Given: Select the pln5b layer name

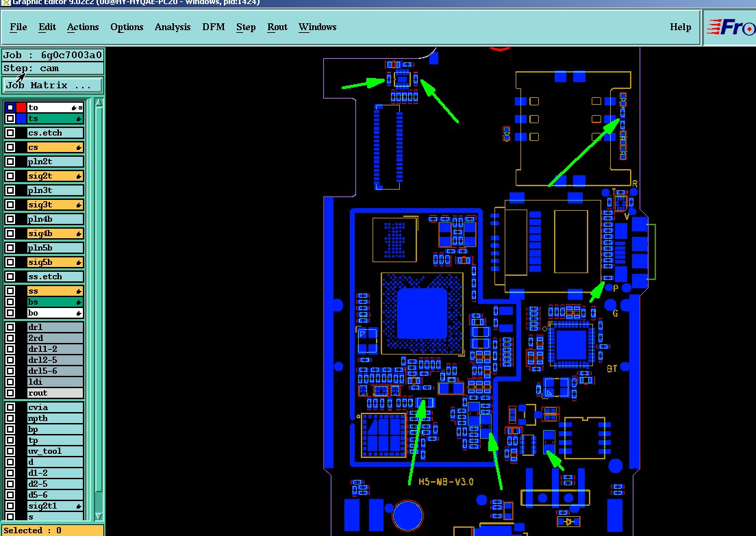Looking at the screenshot, I should tap(55, 248).
